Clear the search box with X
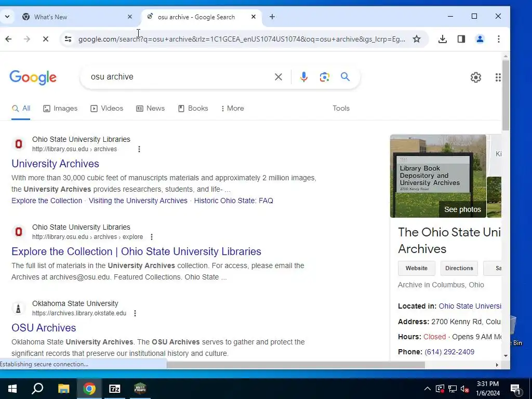Screen dimensions: 532x399 (278, 77)
